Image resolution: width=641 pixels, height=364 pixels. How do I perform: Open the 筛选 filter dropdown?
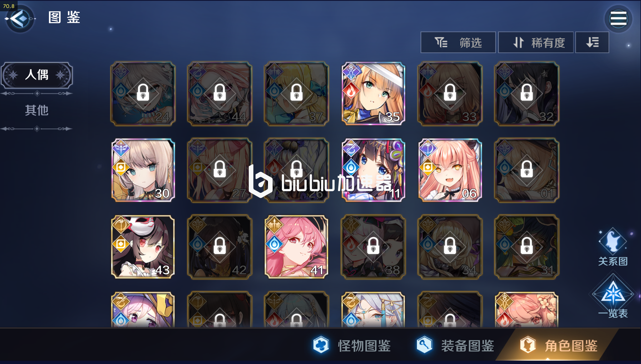point(458,42)
